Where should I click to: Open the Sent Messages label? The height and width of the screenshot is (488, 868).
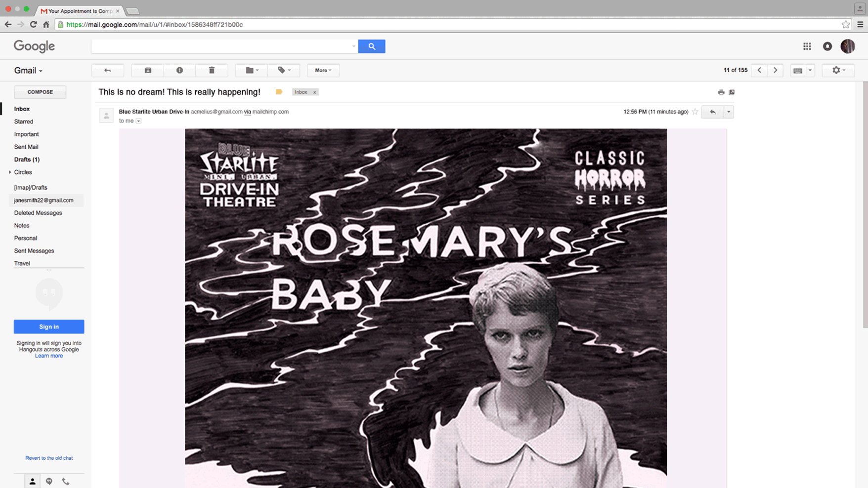pos(34,251)
